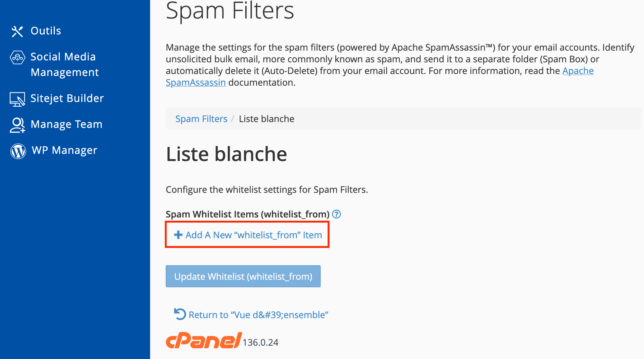Click the Outils wrench icon

[x=17, y=31]
